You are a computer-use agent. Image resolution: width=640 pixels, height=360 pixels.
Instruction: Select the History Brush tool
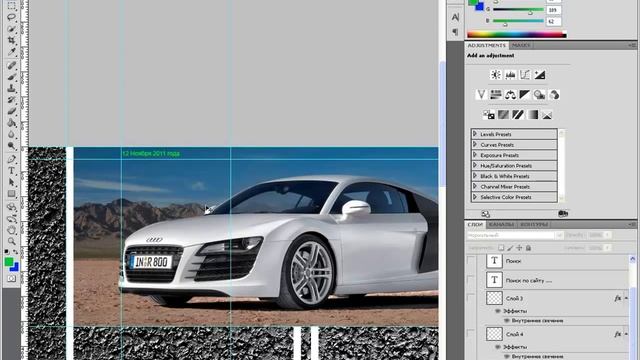11,100
